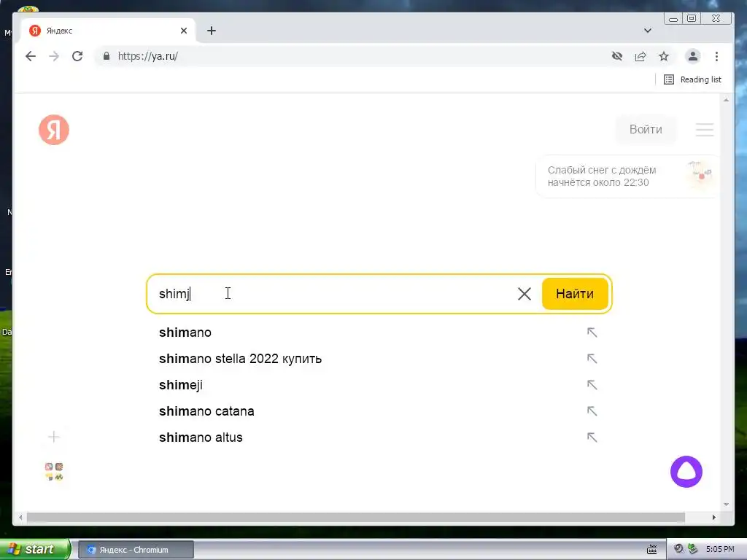Viewport: 747px width, 560px height.
Task: Open the services grid icon at bottom left
Action: [x=54, y=472]
